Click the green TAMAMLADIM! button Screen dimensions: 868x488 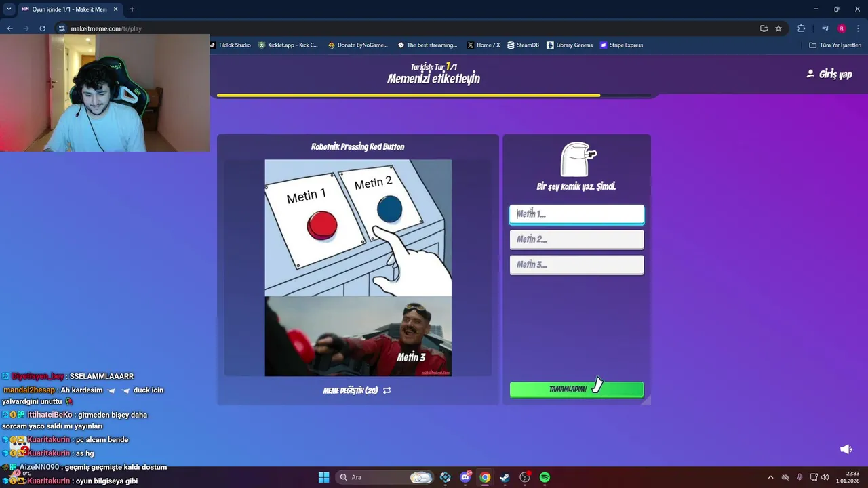coord(576,389)
